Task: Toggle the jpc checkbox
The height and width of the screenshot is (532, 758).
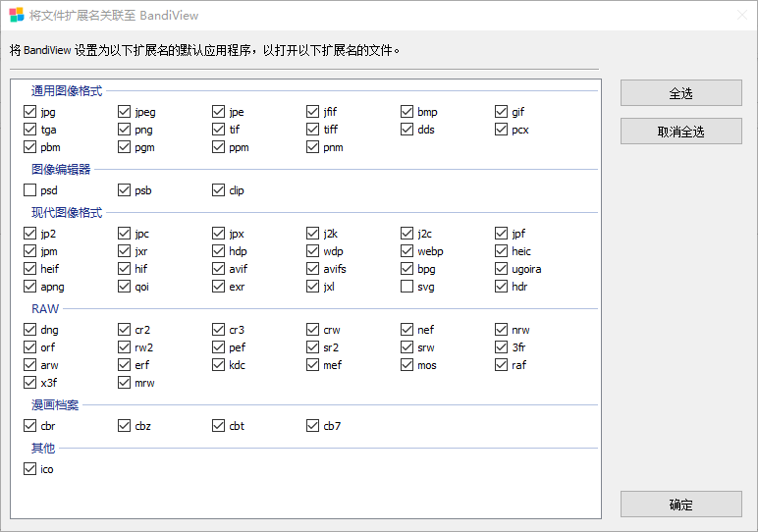Action: pyautogui.click(x=125, y=234)
